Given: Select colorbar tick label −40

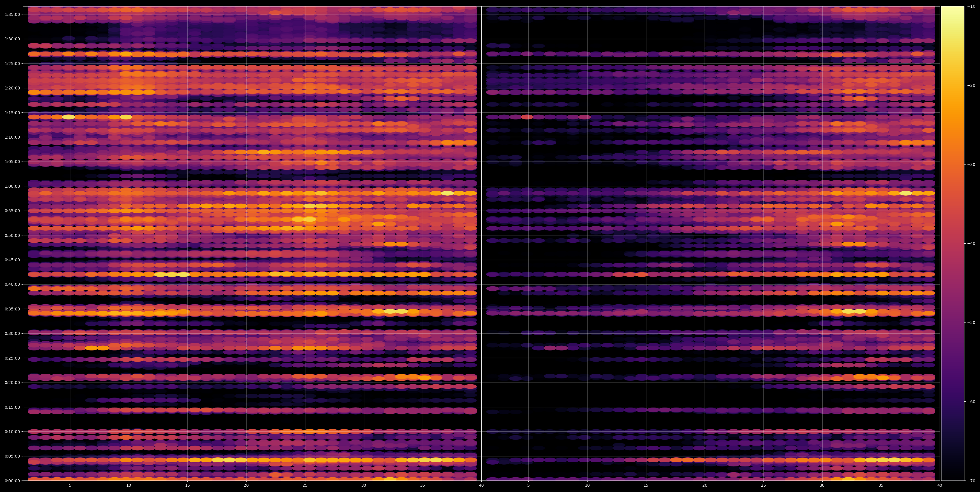Looking at the screenshot, I should point(971,244).
